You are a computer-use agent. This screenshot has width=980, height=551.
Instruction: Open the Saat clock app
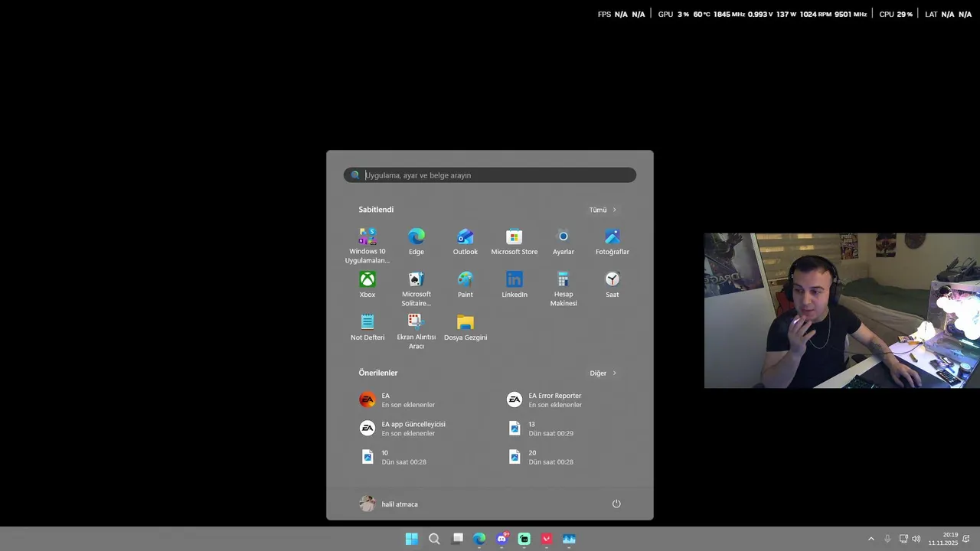612,285
